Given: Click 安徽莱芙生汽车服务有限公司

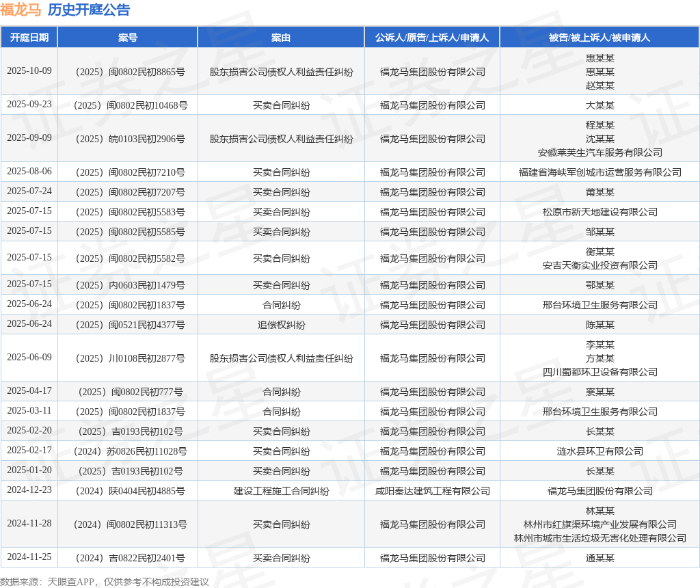Looking at the screenshot, I should pyautogui.click(x=600, y=152).
